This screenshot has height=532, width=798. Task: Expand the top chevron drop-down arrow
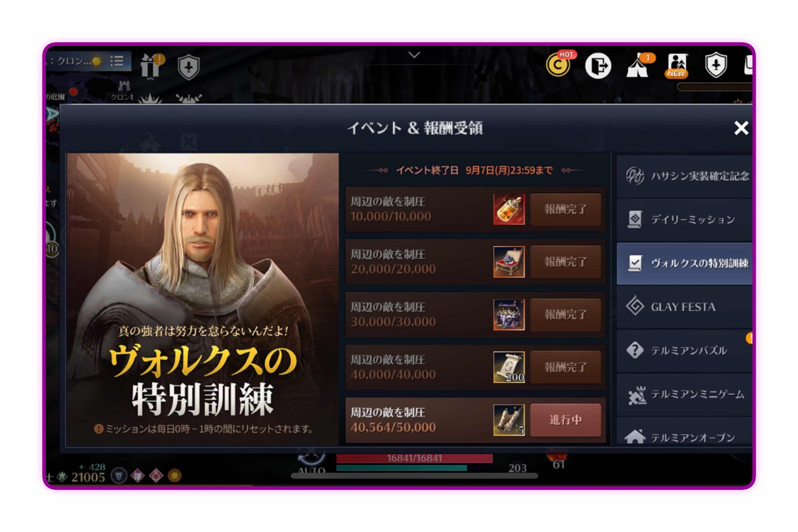[x=414, y=55]
